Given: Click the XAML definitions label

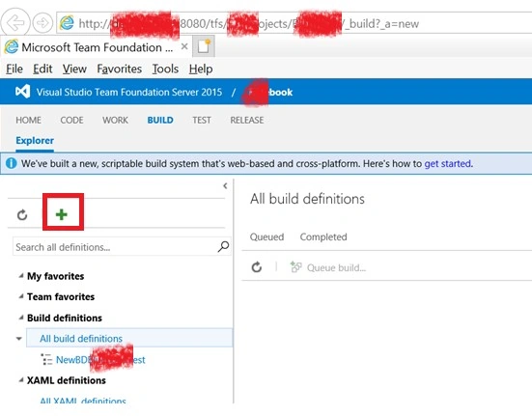Looking at the screenshot, I should (67, 380).
